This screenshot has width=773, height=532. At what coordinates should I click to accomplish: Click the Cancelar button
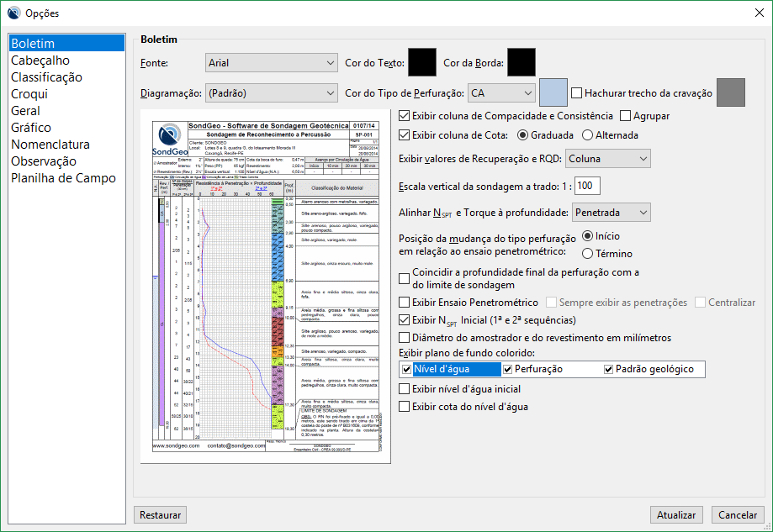pos(738,514)
